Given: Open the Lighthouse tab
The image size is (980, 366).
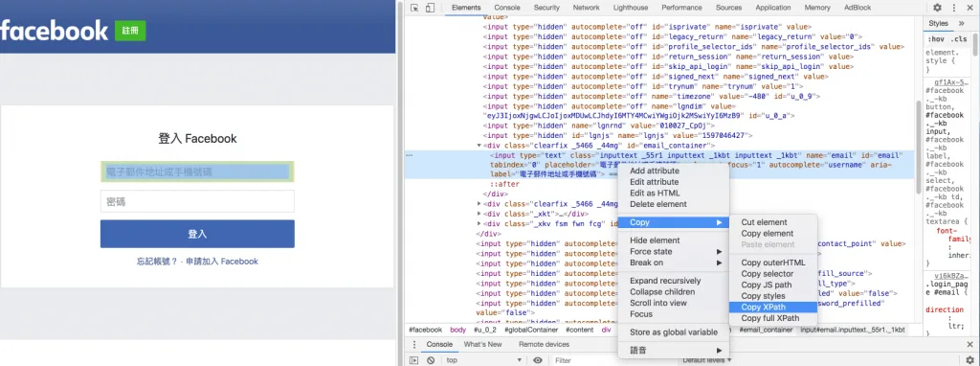Looking at the screenshot, I should (630, 8).
